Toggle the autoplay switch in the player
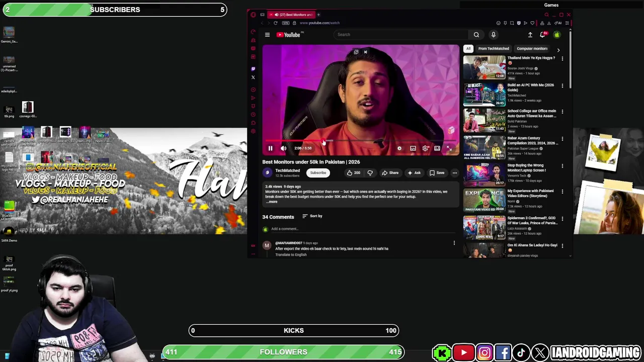Screen dimensions: 644x362 tap(399, 148)
